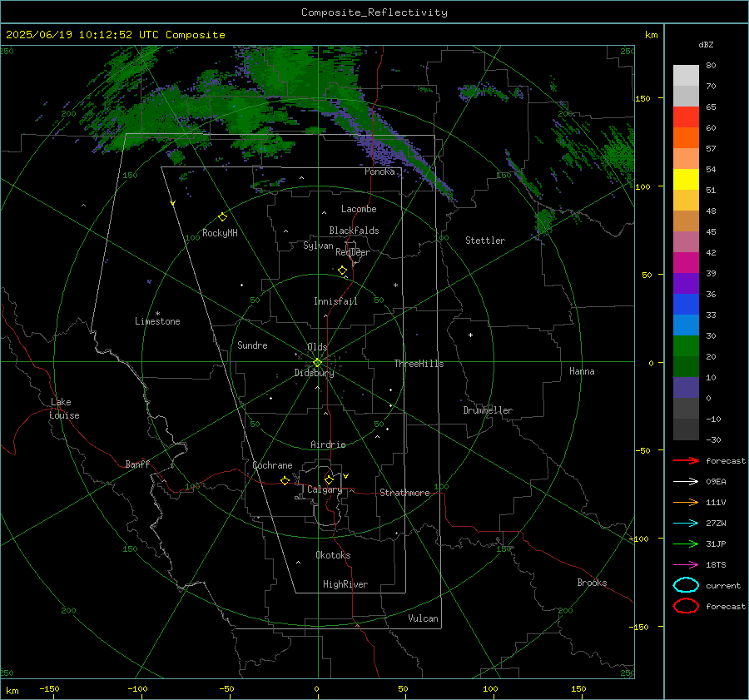The width and height of the screenshot is (749, 700).
Task: Click the Strathmore city label
Action: tap(404, 493)
